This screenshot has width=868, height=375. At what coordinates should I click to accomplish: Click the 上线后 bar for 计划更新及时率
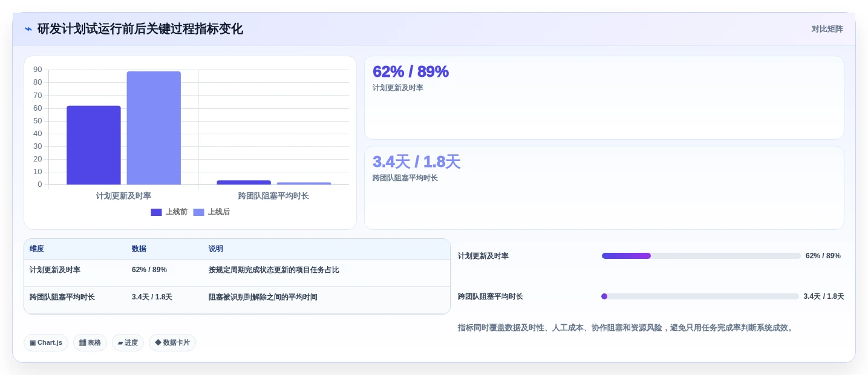[154, 128]
